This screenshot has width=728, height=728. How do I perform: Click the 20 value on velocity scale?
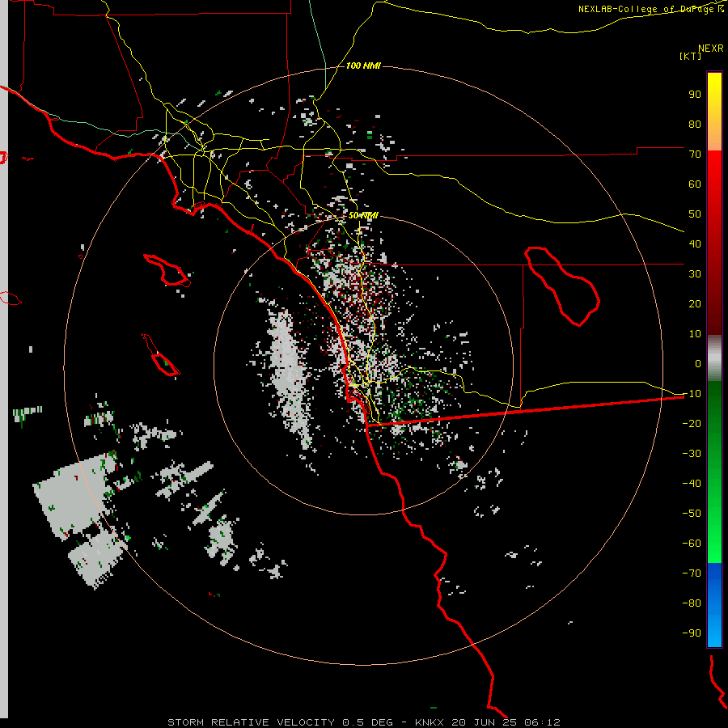coord(695,303)
